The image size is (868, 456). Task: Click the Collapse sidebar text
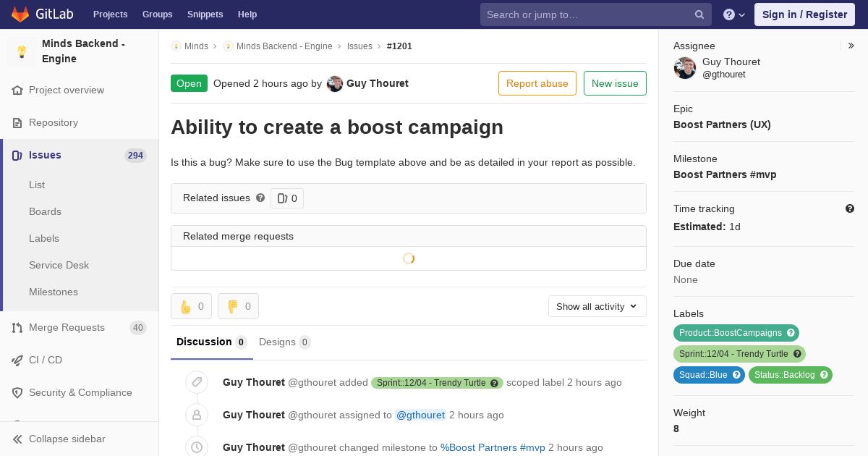pyautogui.click(x=67, y=439)
